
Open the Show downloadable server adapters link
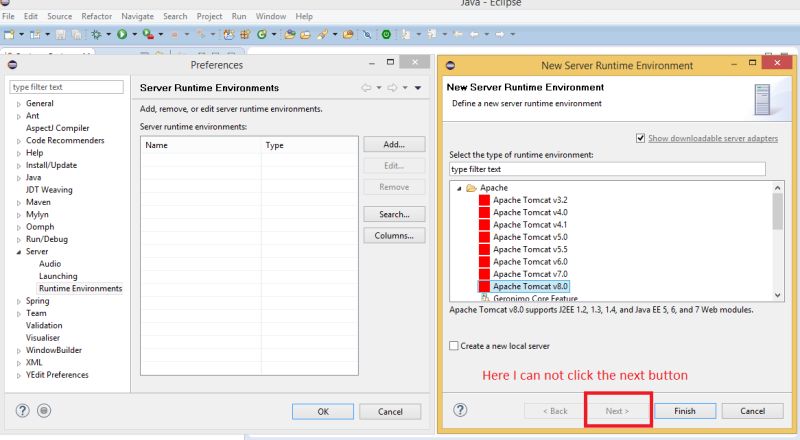point(713,138)
